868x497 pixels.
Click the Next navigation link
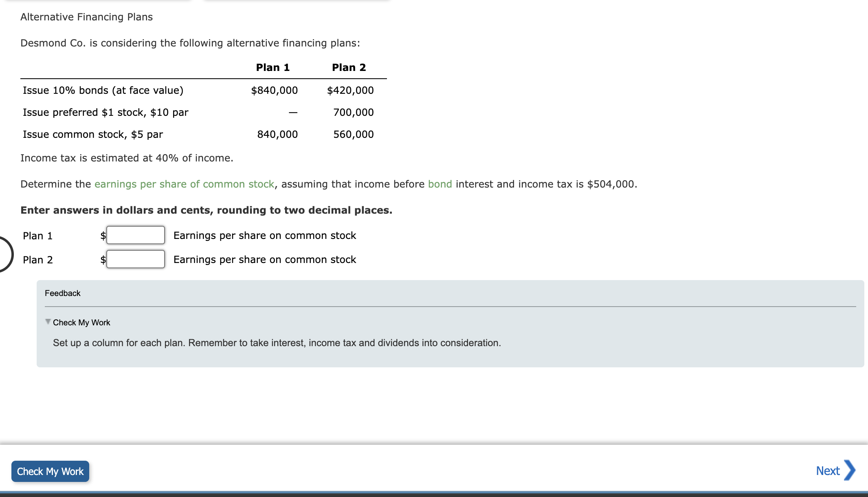point(827,470)
